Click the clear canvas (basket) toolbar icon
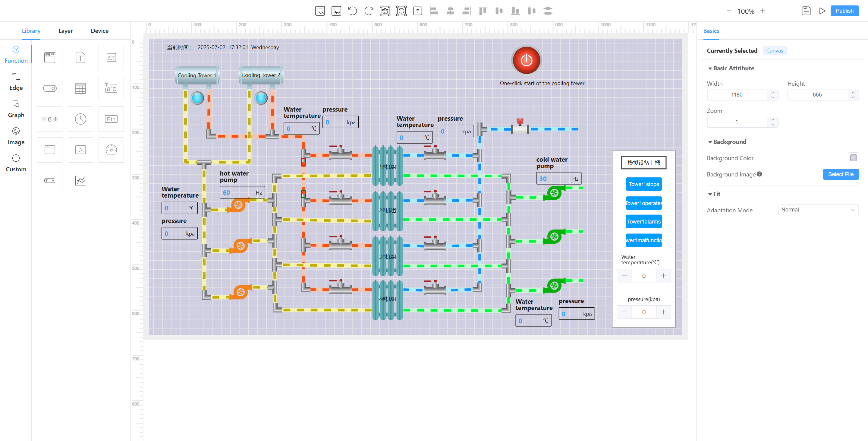Image resolution: width=868 pixels, height=441 pixels. [385, 11]
